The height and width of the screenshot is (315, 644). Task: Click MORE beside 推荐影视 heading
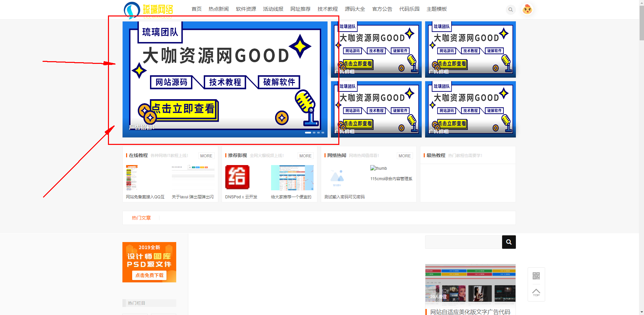305,156
